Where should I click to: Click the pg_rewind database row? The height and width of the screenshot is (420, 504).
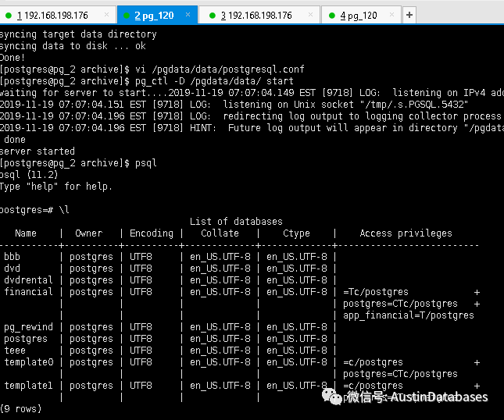click(x=28, y=327)
